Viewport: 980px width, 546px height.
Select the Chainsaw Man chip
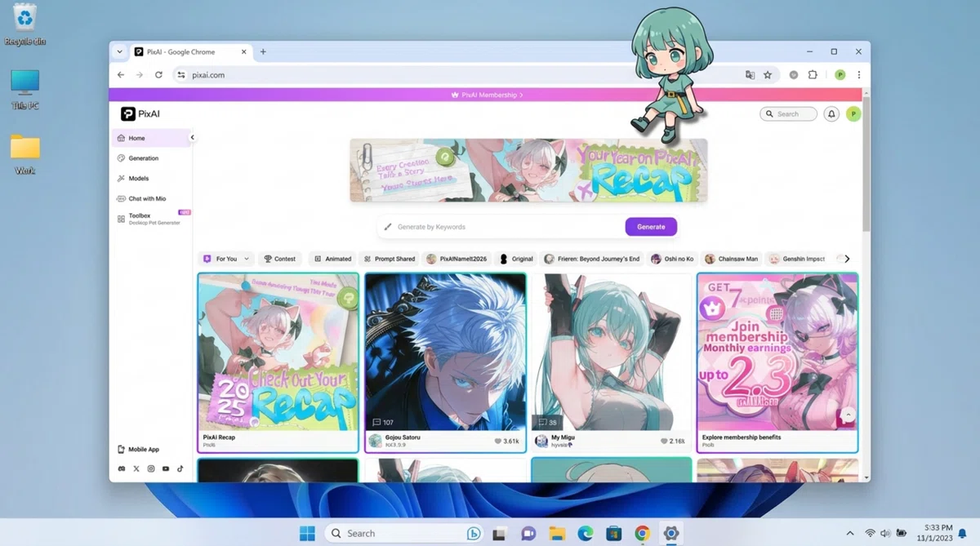click(732, 259)
